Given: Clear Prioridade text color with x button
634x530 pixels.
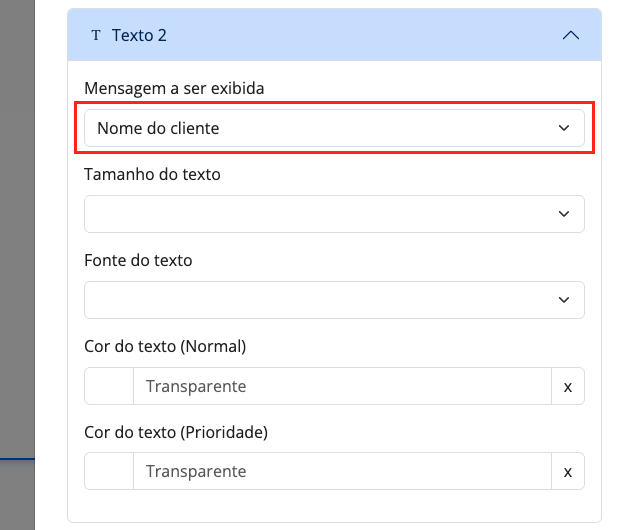Looking at the screenshot, I should click(568, 471).
